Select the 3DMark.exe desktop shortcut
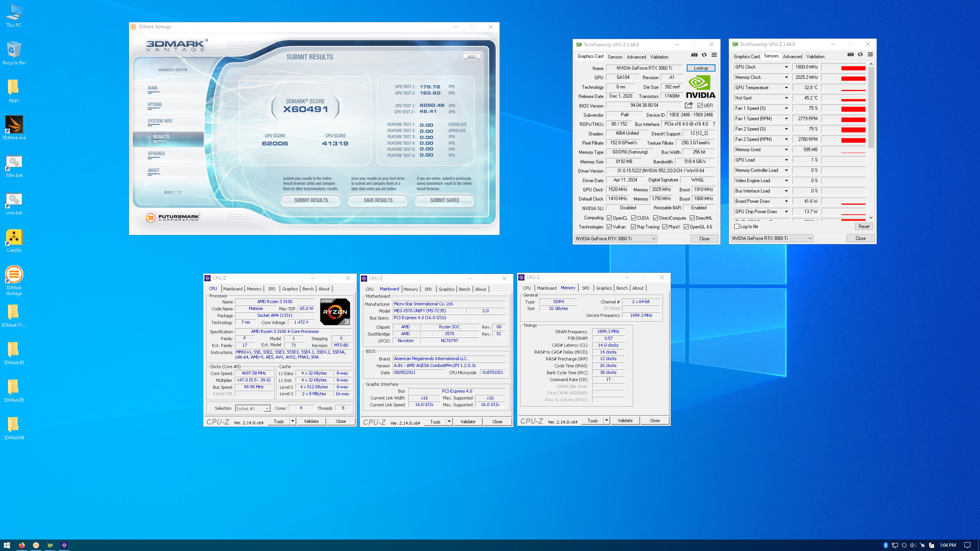The width and height of the screenshot is (980, 551). pyautogui.click(x=14, y=128)
